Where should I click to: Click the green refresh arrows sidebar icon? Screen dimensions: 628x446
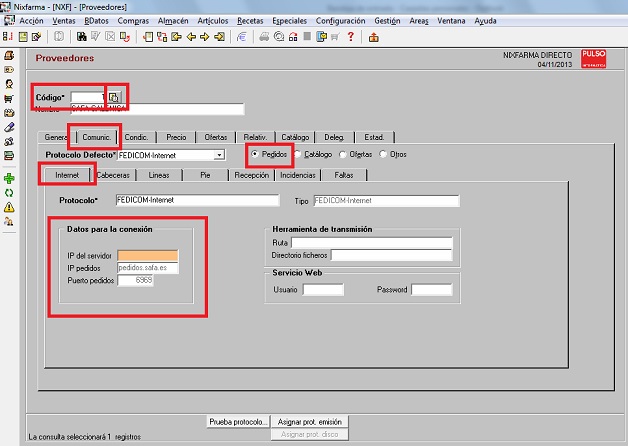(9, 193)
